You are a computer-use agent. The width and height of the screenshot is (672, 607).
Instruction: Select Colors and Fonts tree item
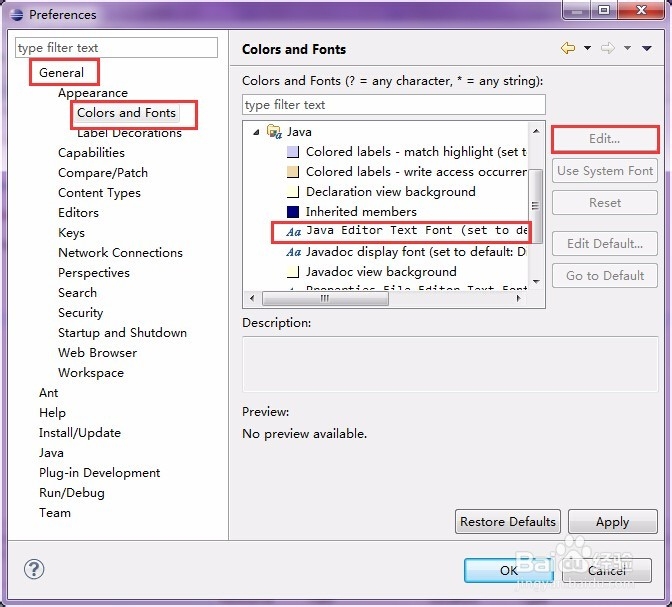(x=126, y=113)
